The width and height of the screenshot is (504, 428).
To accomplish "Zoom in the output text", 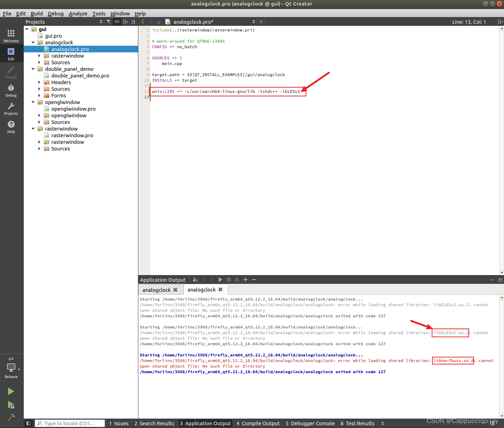I will [x=246, y=280].
